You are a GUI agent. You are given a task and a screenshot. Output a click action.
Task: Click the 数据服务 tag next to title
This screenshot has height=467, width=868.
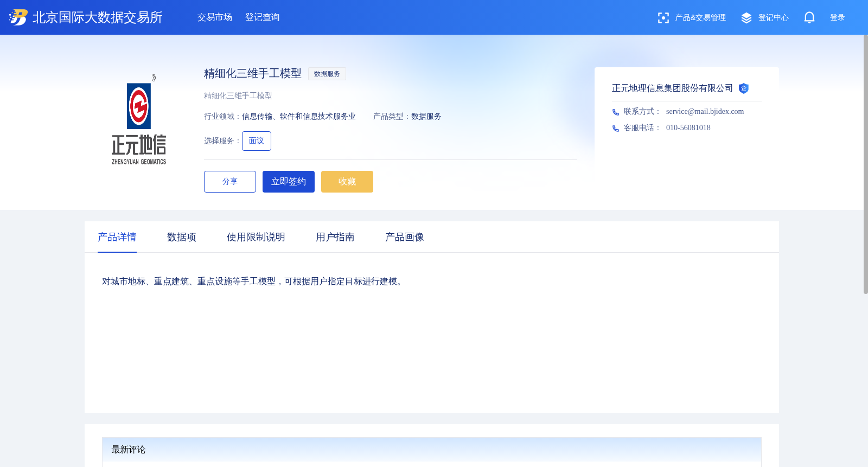tap(327, 74)
